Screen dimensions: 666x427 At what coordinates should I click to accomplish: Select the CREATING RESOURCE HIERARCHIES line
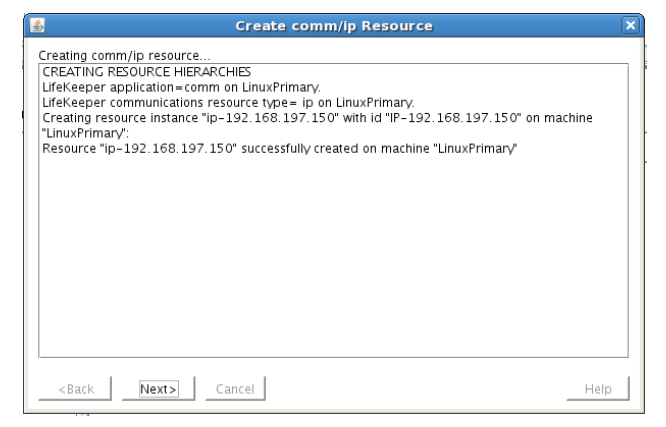coord(147,72)
